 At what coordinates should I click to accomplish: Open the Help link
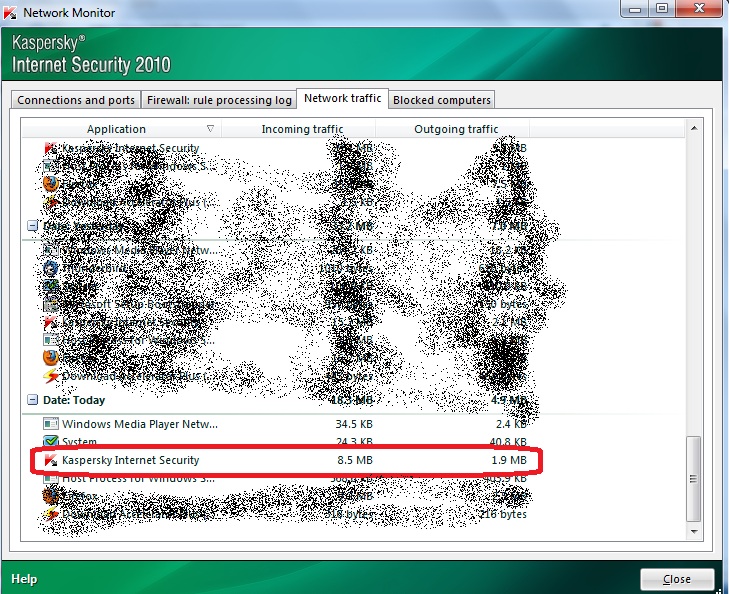(x=24, y=579)
